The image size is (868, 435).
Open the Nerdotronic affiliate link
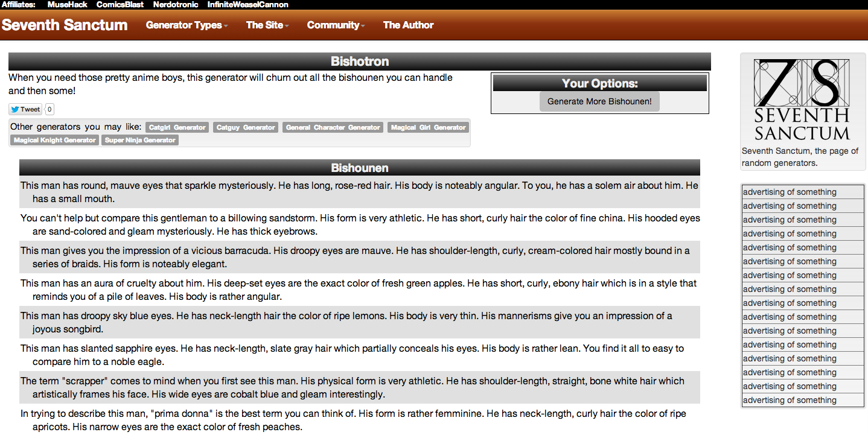point(176,4)
